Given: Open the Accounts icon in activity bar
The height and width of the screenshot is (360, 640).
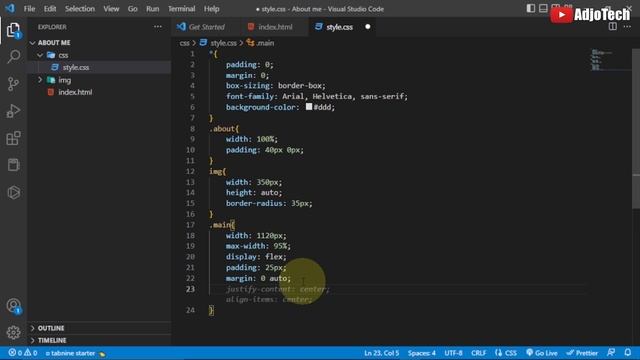Looking at the screenshot, I should tap(13, 306).
